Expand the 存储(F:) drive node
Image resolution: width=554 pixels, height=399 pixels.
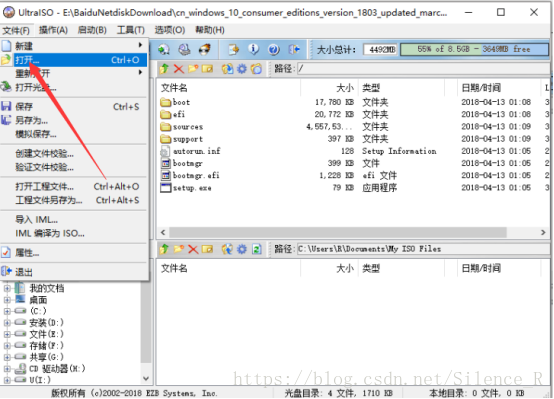pyautogui.click(x=7, y=345)
